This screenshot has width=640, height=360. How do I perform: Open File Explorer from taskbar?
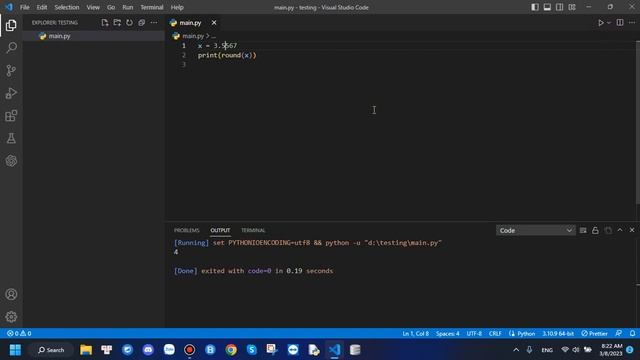tap(86, 350)
